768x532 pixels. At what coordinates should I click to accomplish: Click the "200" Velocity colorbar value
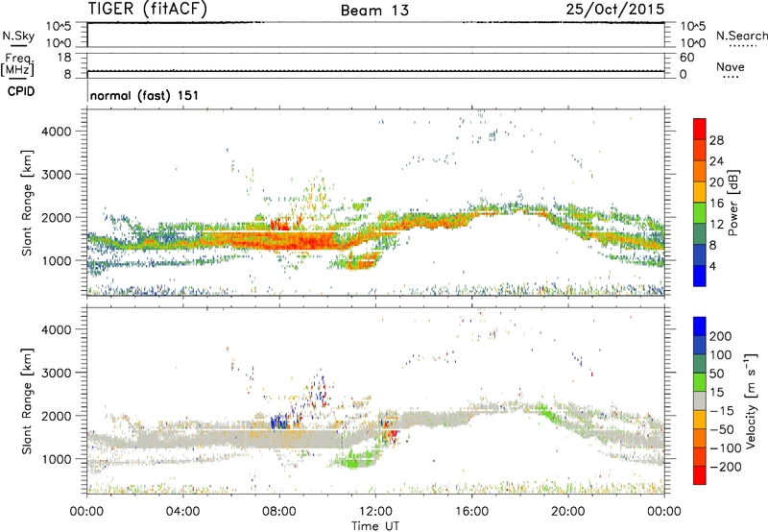(x=721, y=336)
